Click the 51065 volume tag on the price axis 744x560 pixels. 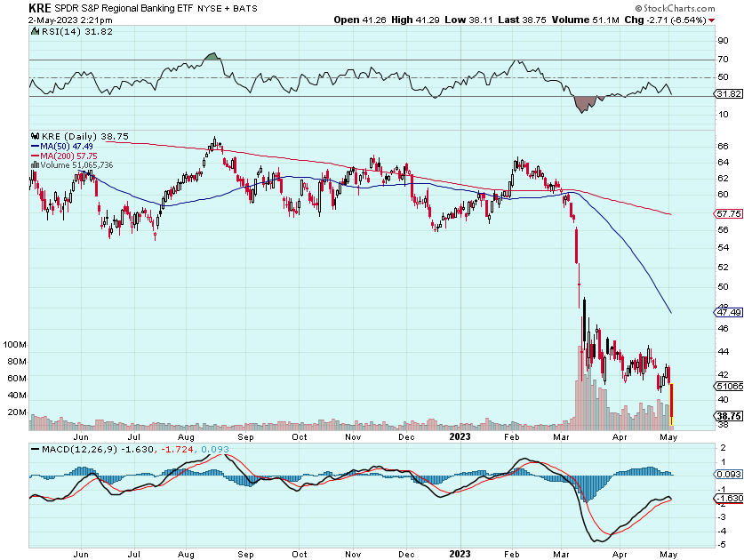click(729, 387)
